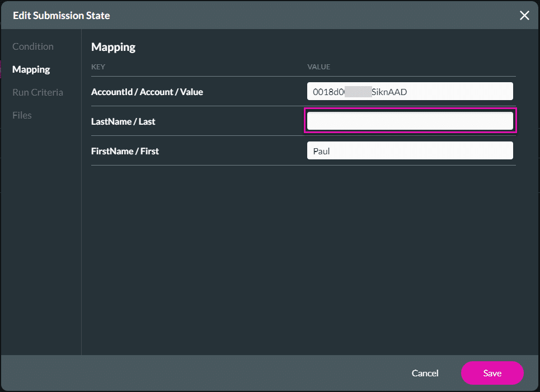The image size is (540, 392).
Task: Click the KEY column header
Action: pos(98,67)
